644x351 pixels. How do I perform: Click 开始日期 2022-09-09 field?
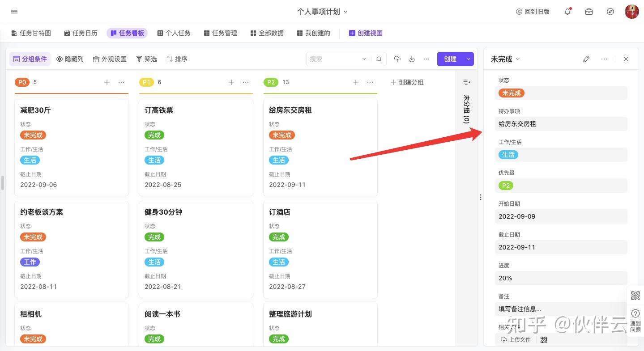tap(561, 216)
